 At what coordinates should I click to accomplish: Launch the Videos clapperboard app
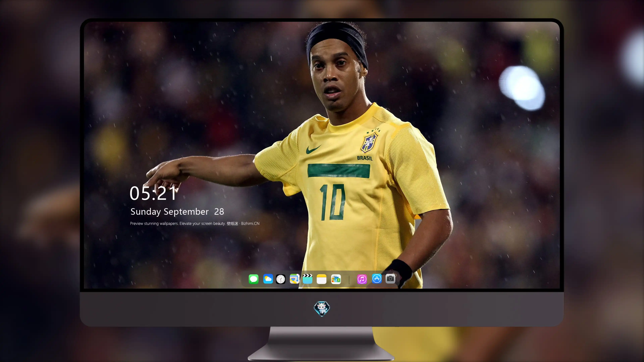tap(308, 279)
